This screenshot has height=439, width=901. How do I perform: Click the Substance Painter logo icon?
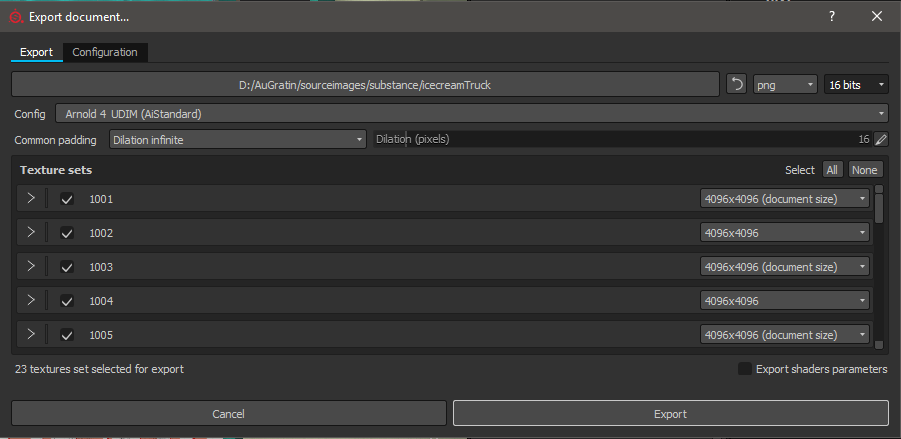[16, 17]
